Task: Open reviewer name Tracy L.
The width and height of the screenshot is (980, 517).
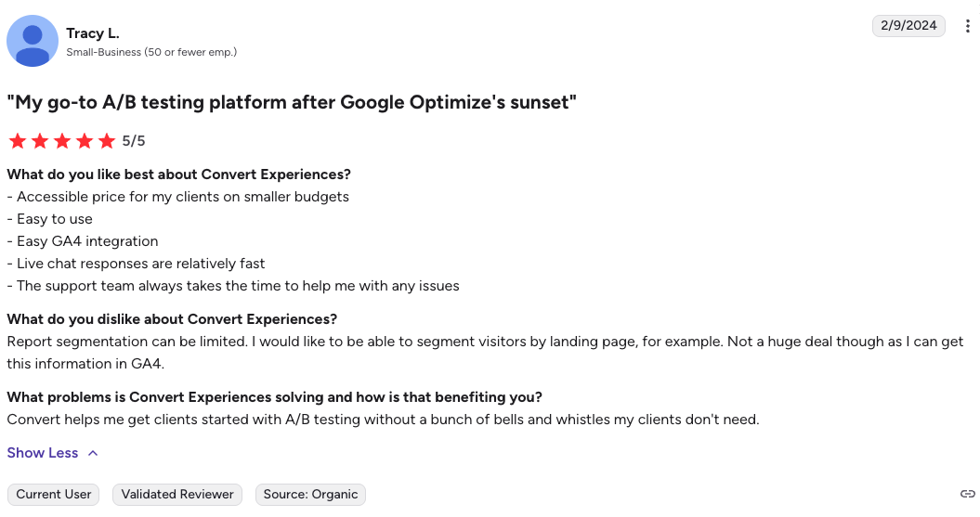Action: tap(93, 33)
